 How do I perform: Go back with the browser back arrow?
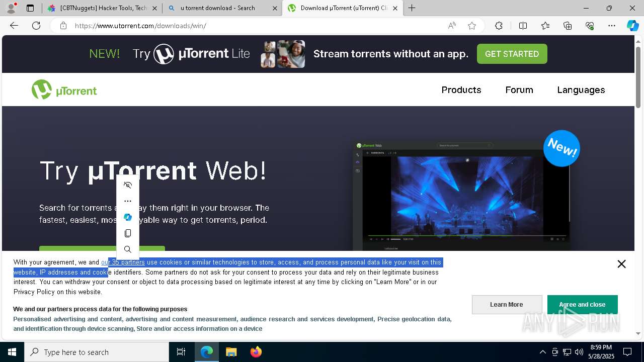pos(14,26)
